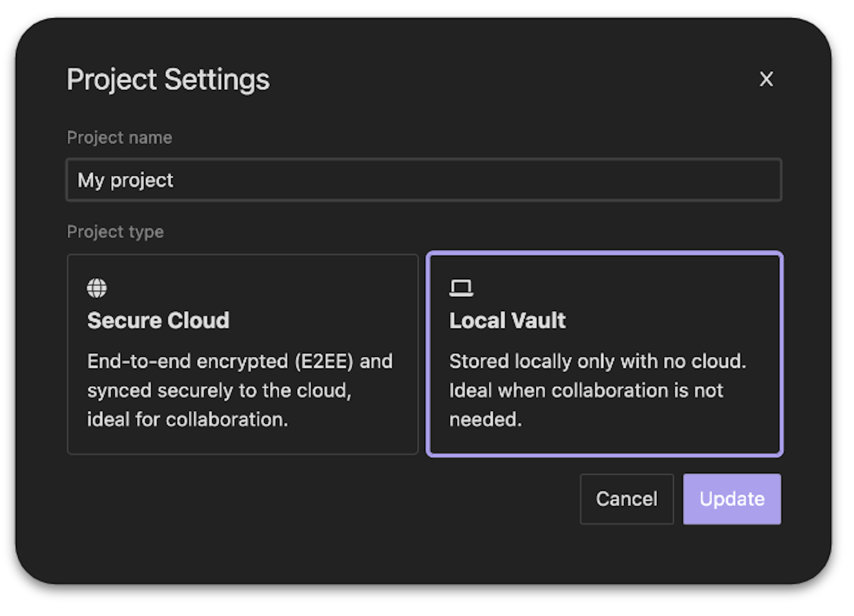This screenshot has height=616, width=854.
Task: Close the Project Settings dialog
Action: tap(766, 80)
